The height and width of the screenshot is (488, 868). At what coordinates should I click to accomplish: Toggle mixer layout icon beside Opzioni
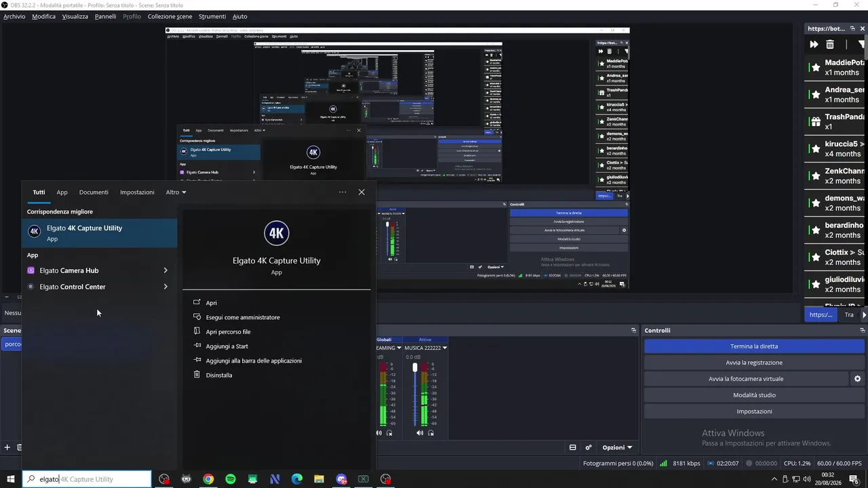point(572,447)
